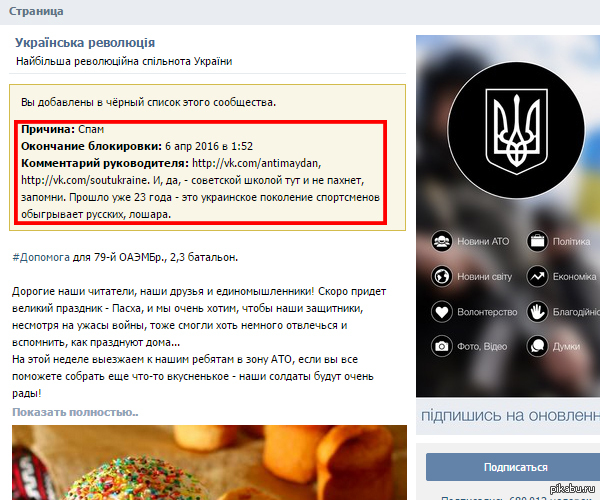This screenshot has width=600, height=500.
Task: Open the Благодійність hand icon
Action: click(537, 312)
